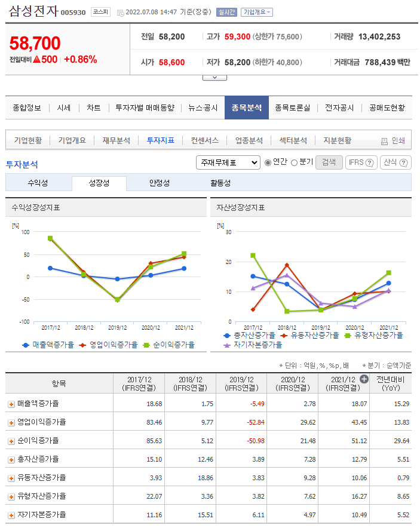Go to 기업개요 sub-menu
This screenshot has width=420, height=528.
pos(72,140)
